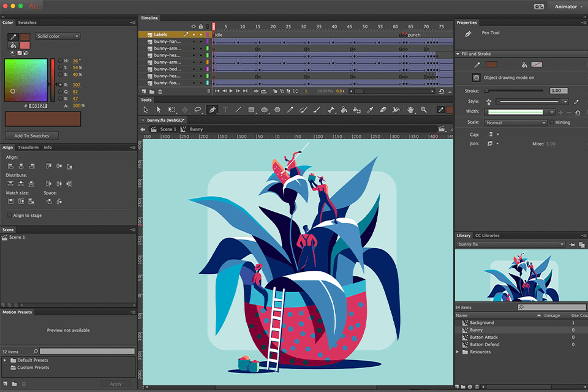Open the bunny.fla library document dropdown
Viewport: 588px width, 392px height.
coord(510,244)
